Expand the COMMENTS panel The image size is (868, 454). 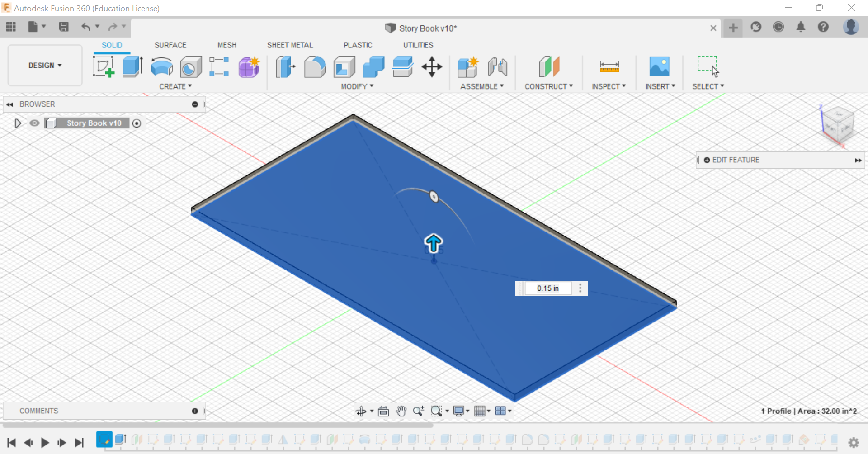[x=195, y=411]
